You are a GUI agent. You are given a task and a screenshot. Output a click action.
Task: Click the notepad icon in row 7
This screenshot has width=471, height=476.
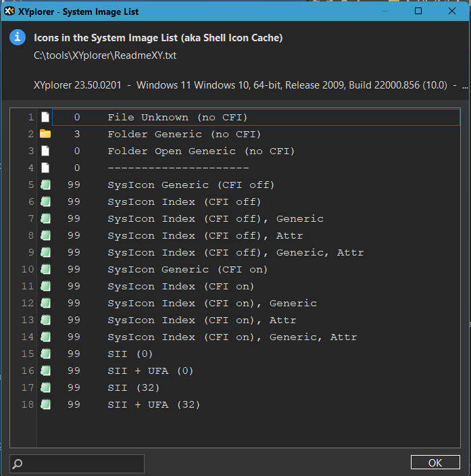coord(45,218)
